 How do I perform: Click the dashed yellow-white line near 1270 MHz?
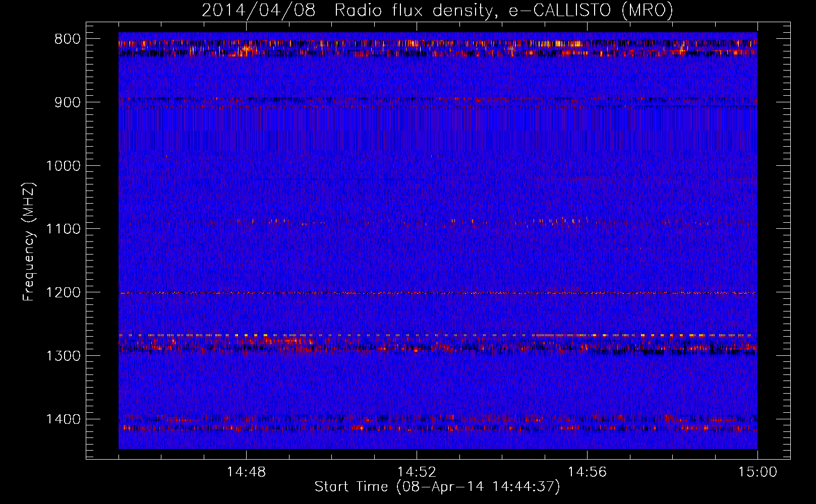coord(438,335)
